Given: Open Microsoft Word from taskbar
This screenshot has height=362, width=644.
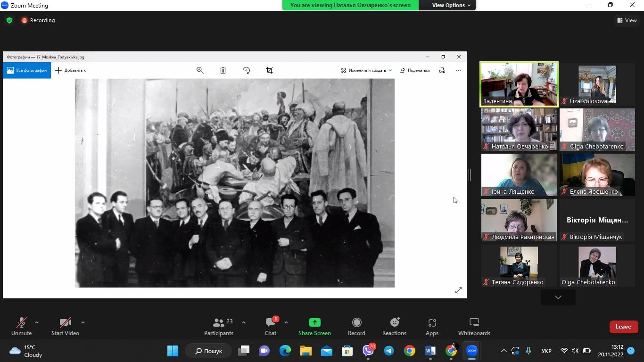Looking at the screenshot, I should [x=430, y=351].
